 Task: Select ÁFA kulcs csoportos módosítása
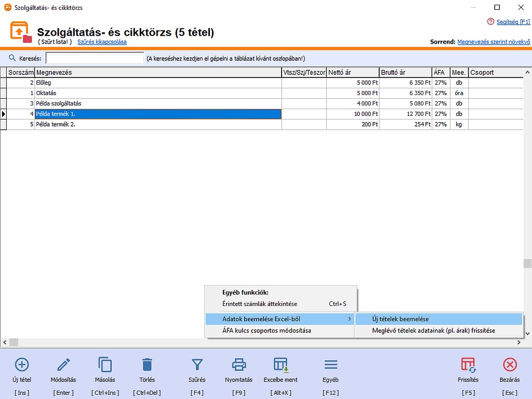[267, 330]
